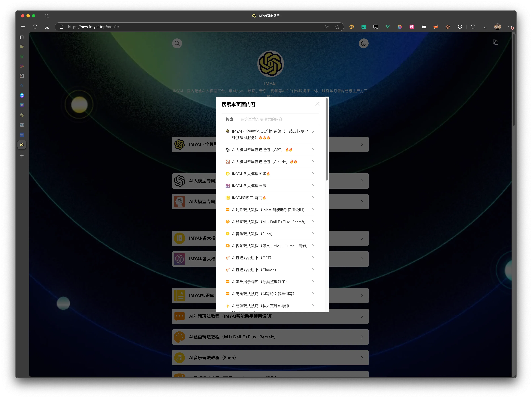Open the user profile avatar
The image size is (532, 398).
point(497,27)
